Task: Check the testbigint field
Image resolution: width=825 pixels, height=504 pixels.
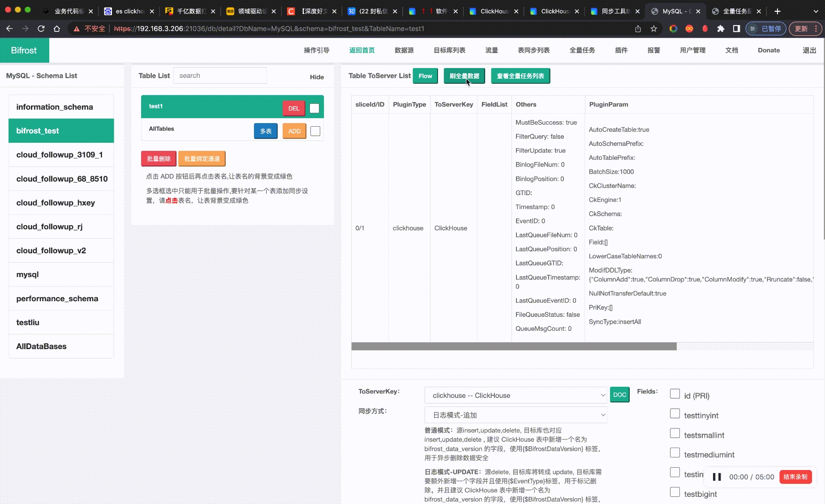Action: click(x=675, y=492)
